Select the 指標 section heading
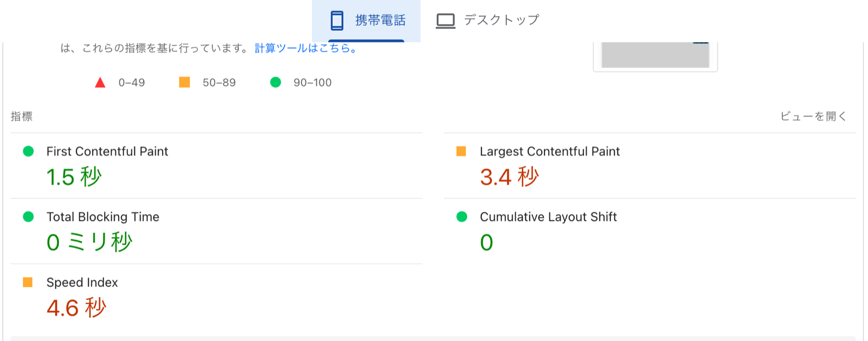This screenshot has height=341, width=868. point(20,116)
